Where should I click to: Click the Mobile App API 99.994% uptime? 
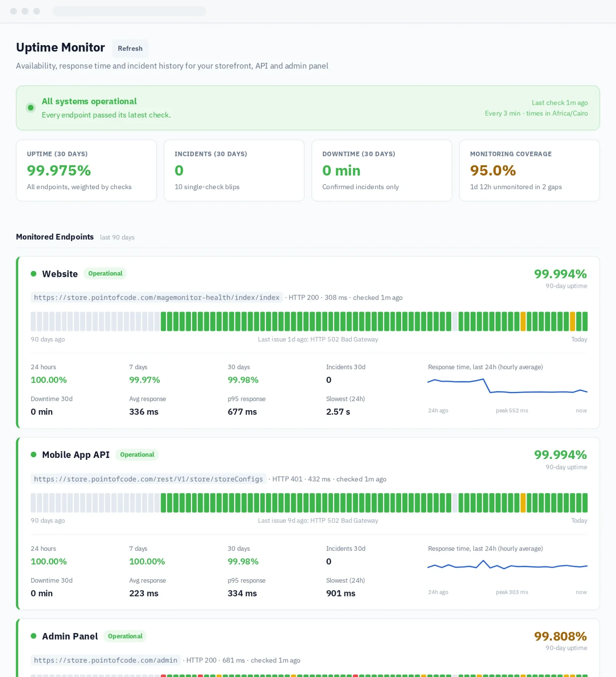click(x=561, y=455)
